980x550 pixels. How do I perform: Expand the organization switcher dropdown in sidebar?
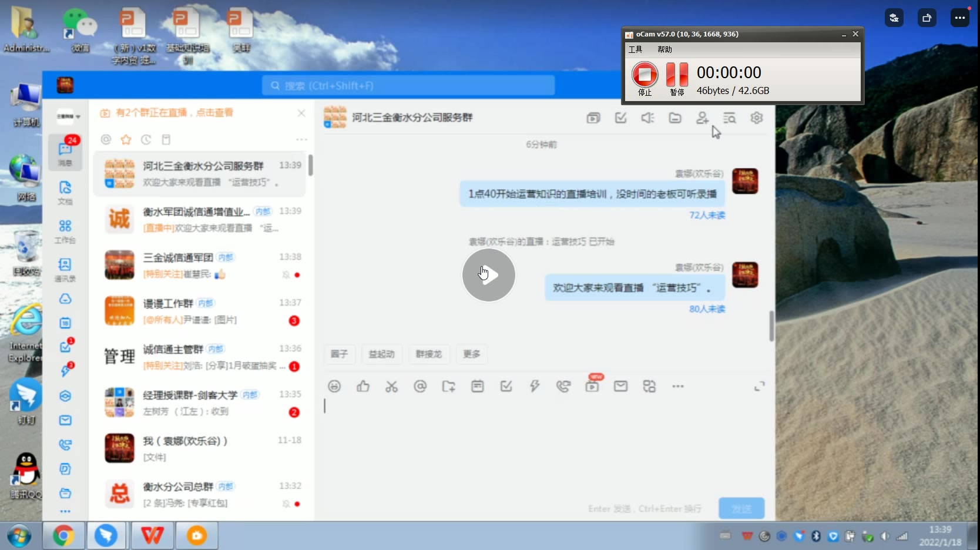[x=68, y=116]
